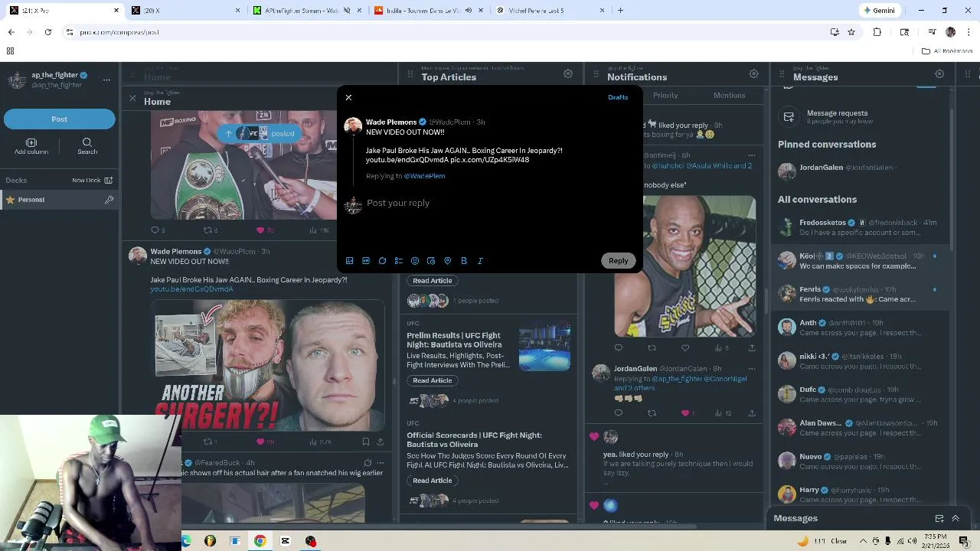Open Alan Dawson conversation
This screenshot has width=980, height=551.
pyautogui.click(x=861, y=427)
